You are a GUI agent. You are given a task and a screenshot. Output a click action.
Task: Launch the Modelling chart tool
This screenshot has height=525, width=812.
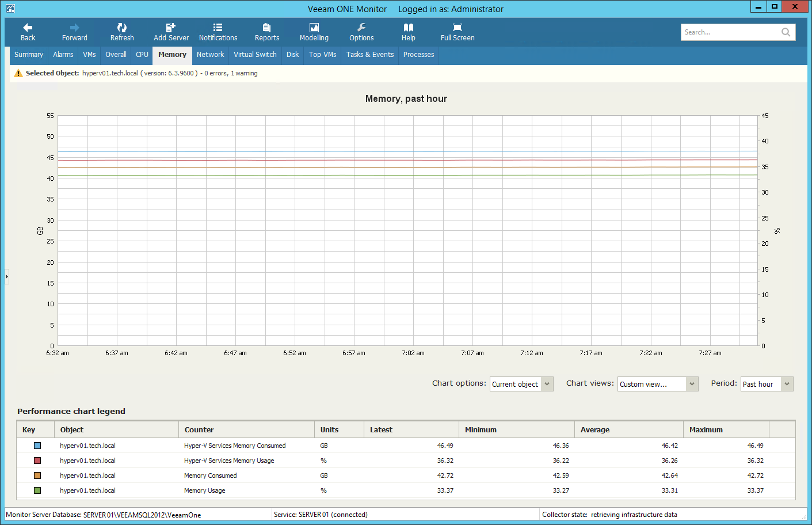click(x=314, y=28)
